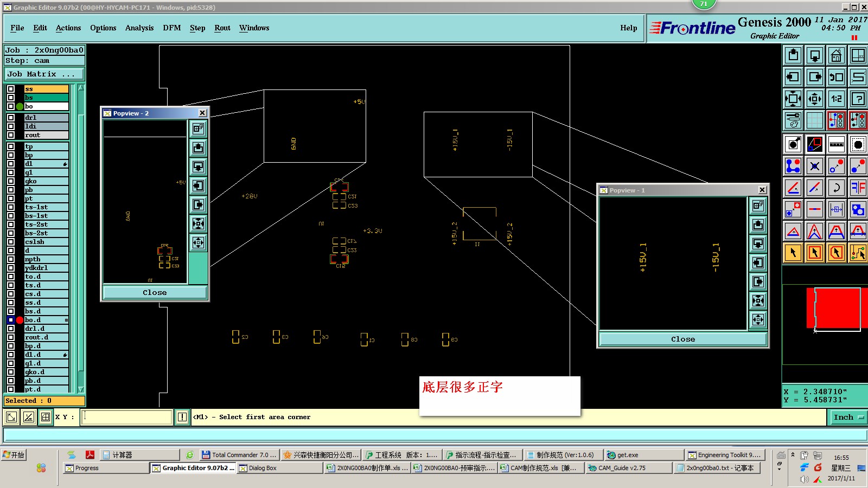868x488 pixels.
Task: Open the Help menu
Action: click(x=629, y=28)
